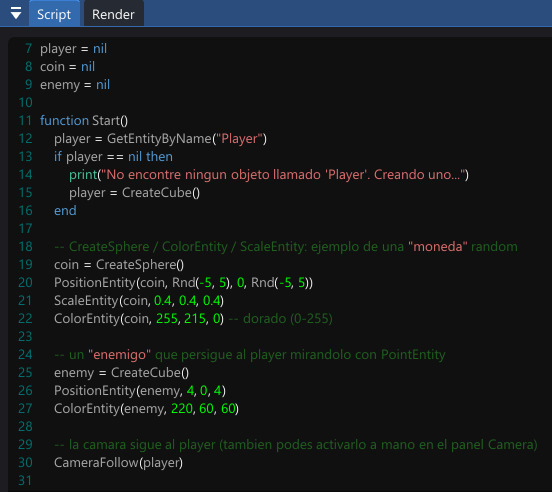Switch to the Script tab
The height and width of the screenshot is (492, 552).
point(54,14)
